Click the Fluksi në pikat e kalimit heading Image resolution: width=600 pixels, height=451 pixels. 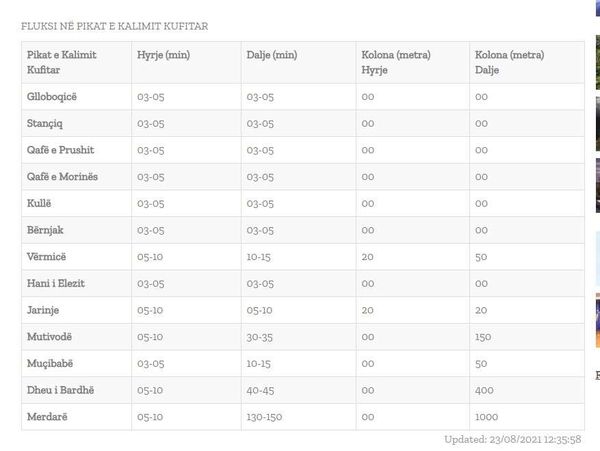point(114,26)
